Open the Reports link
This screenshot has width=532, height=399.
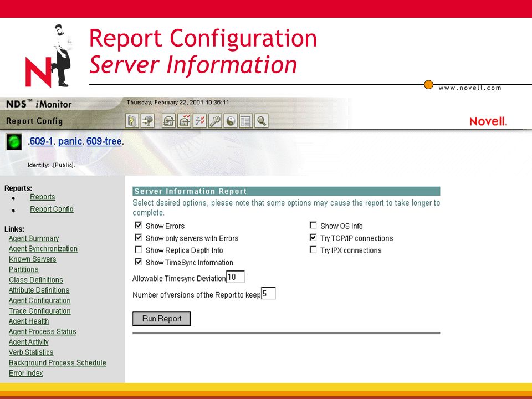tap(43, 197)
